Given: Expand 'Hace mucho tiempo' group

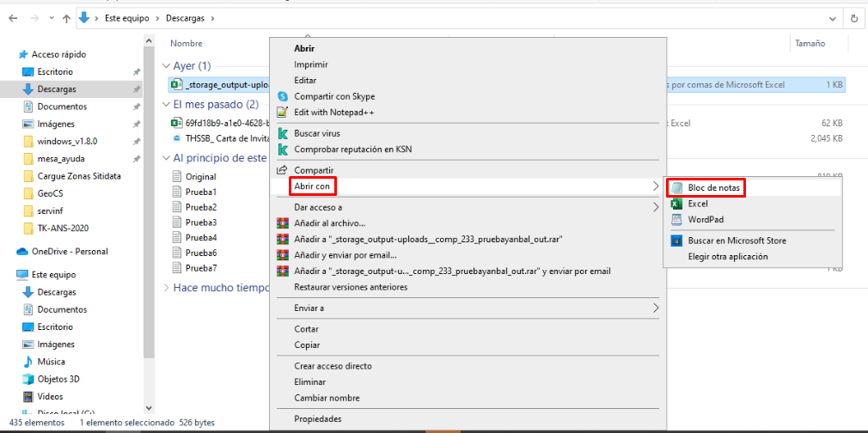Looking at the screenshot, I should [x=167, y=288].
